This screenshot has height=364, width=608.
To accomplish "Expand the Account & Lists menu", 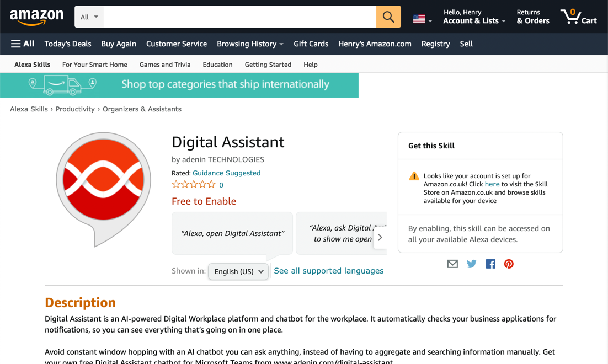I will coord(474,17).
